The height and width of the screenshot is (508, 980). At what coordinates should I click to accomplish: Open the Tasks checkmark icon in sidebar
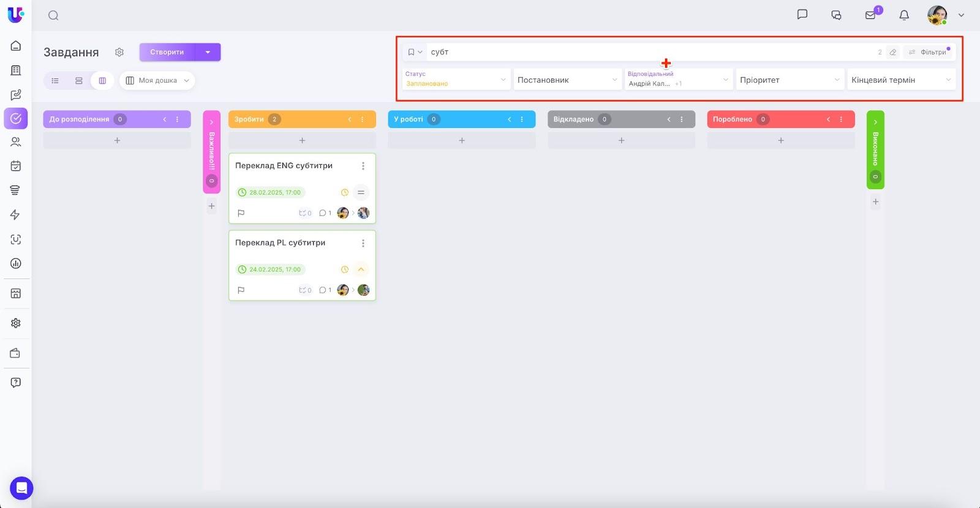click(x=16, y=118)
